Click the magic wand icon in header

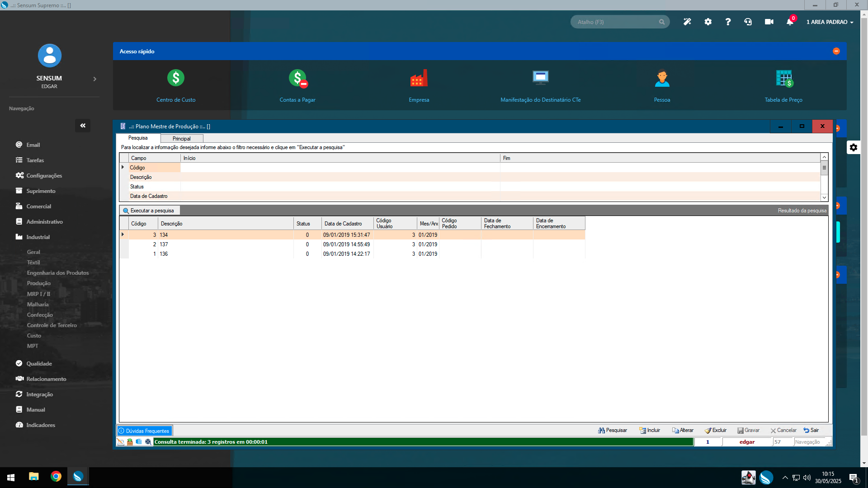tap(687, 22)
